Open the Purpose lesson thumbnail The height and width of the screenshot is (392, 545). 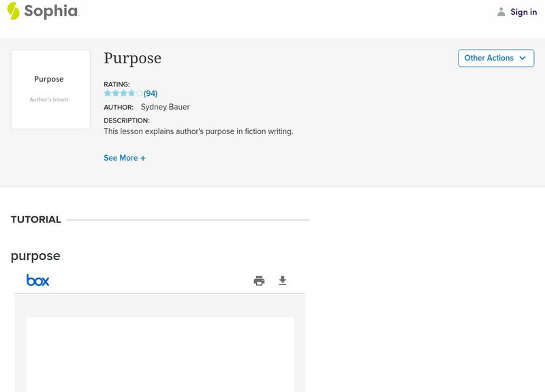pos(50,89)
